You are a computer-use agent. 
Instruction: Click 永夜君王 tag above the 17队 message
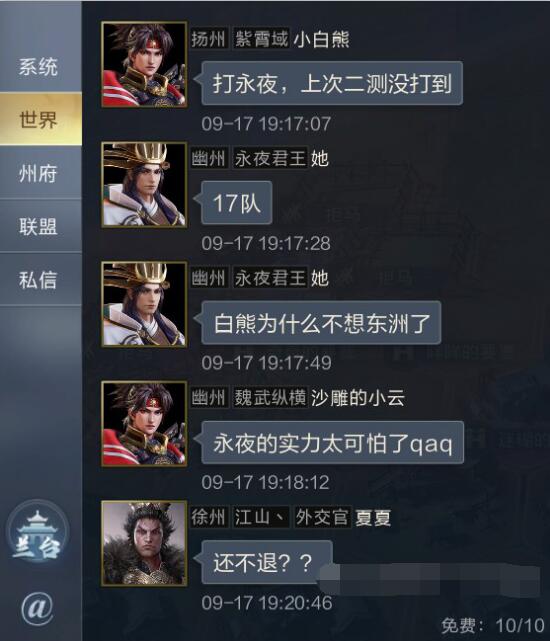pos(270,159)
